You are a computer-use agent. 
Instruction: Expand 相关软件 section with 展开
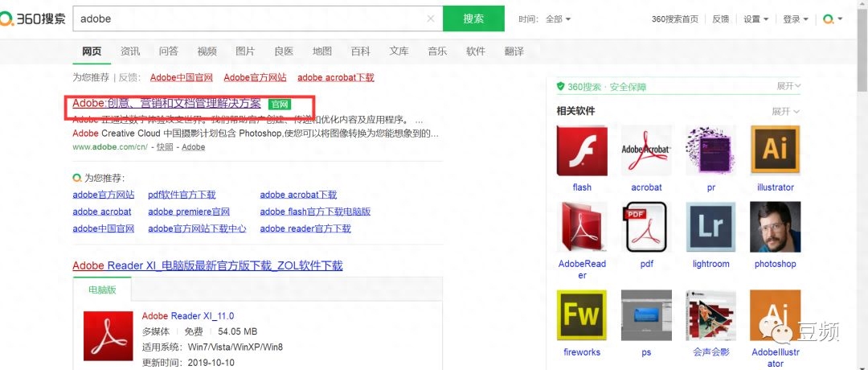(x=785, y=111)
